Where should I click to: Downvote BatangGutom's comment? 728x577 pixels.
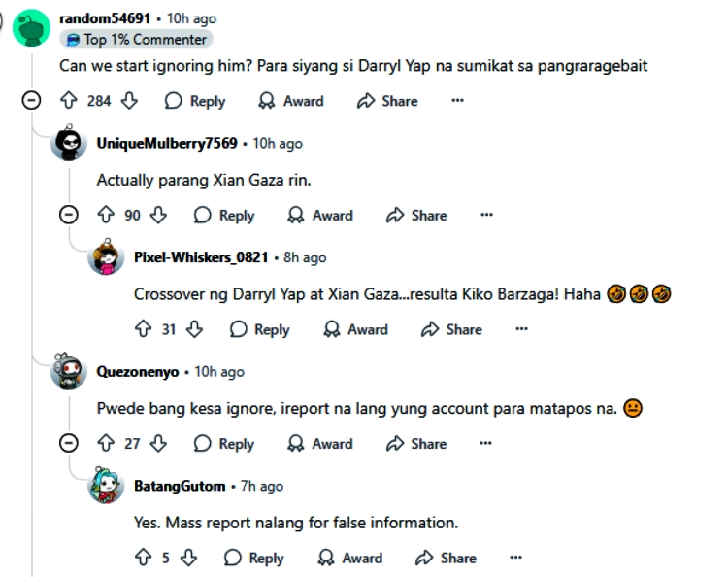click(x=189, y=558)
